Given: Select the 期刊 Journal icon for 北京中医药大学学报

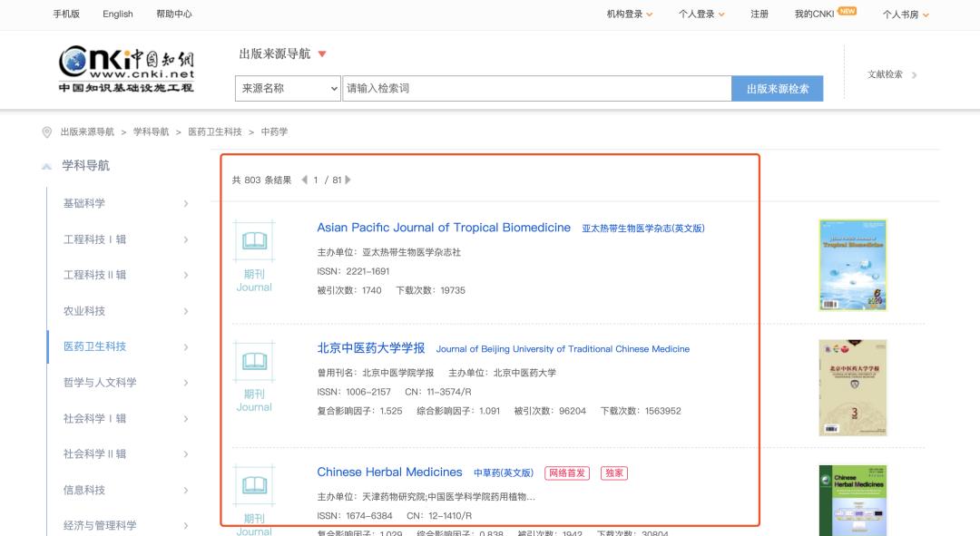Looking at the screenshot, I should point(252,362).
